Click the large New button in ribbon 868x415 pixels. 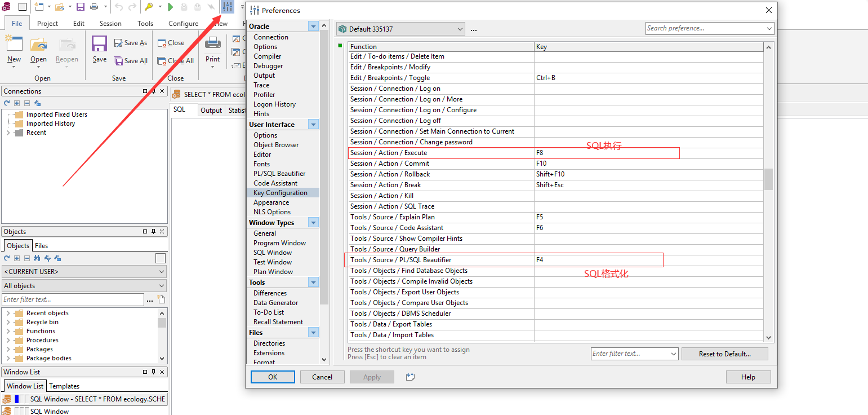click(14, 51)
